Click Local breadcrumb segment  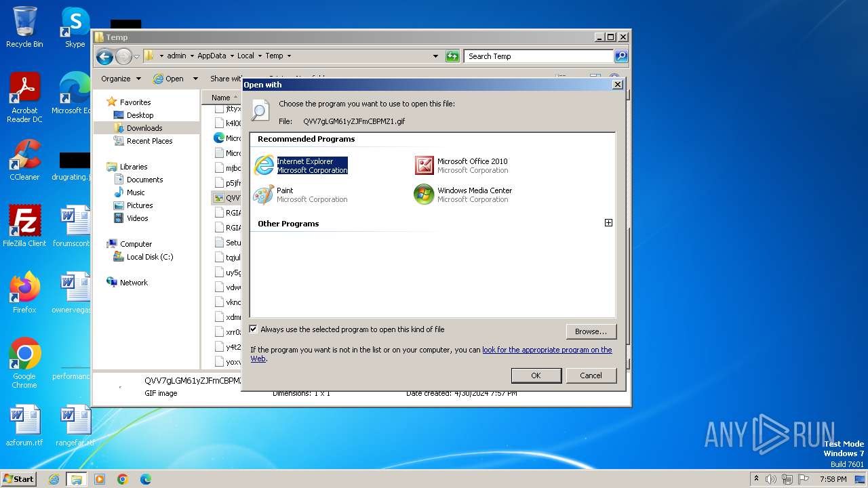click(245, 56)
